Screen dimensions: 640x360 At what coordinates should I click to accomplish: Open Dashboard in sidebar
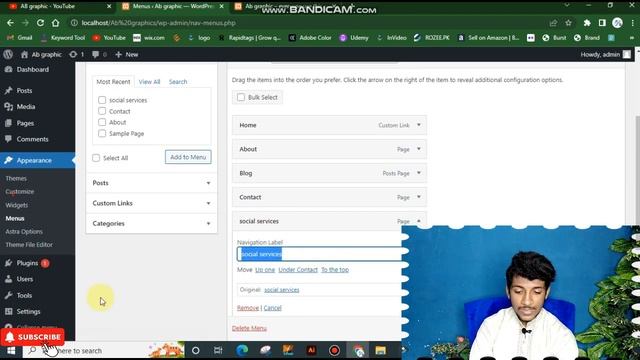click(x=33, y=69)
